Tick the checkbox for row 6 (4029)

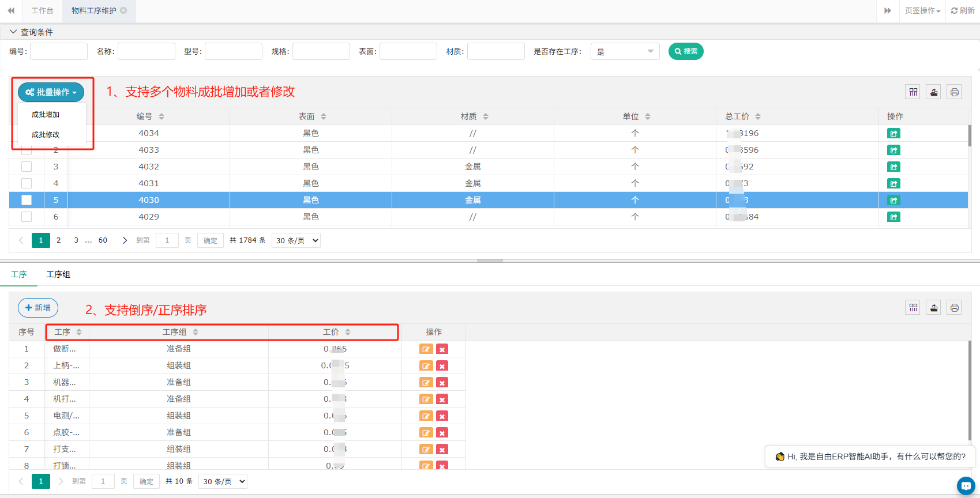coord(27,217)
